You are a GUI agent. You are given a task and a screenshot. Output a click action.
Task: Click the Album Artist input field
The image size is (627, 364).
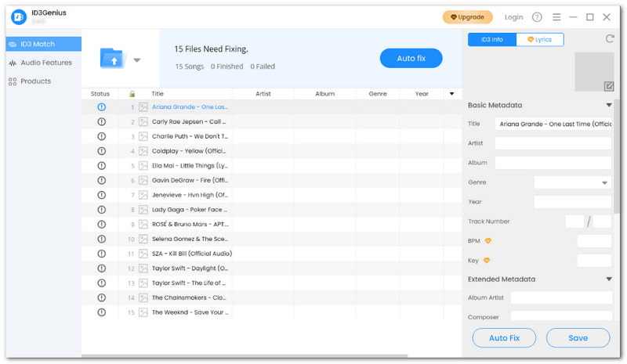tap(561, 297)
